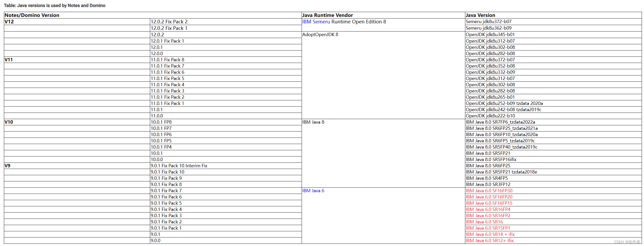644x246 pixels.
Task: Click the 11.0.1 Fix Pack 3 cell
Action: click(226, 91)
